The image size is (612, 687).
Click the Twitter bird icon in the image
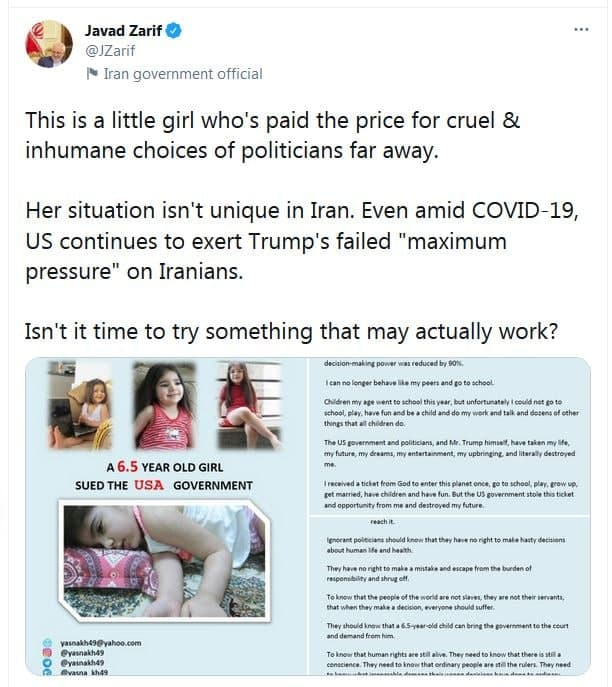46,663
